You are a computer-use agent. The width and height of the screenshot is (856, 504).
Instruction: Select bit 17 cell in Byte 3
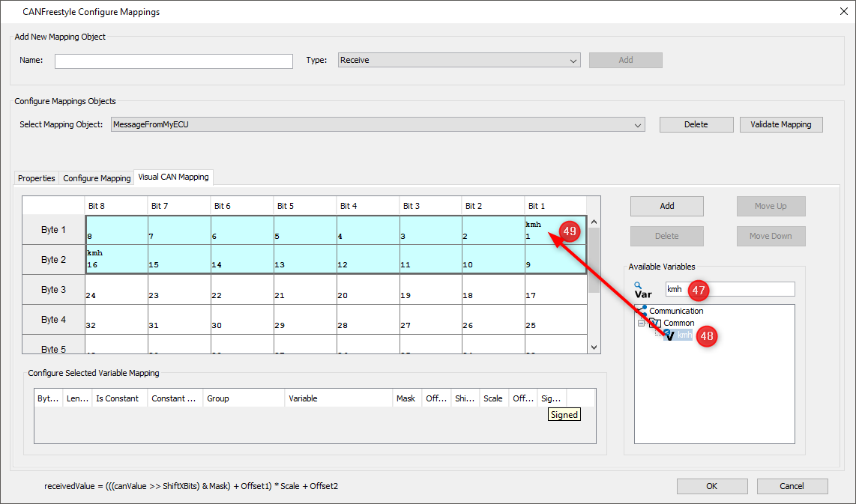[555, 289]
